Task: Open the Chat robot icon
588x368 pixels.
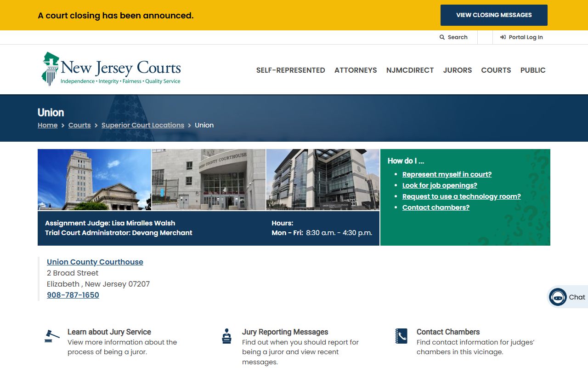Action: tap(558, 297)
